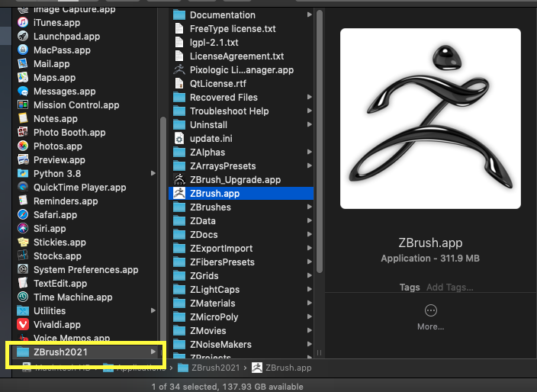537x392 pixels.
Task: Select the Time Machine.app icon
Action: coord(23,297)
